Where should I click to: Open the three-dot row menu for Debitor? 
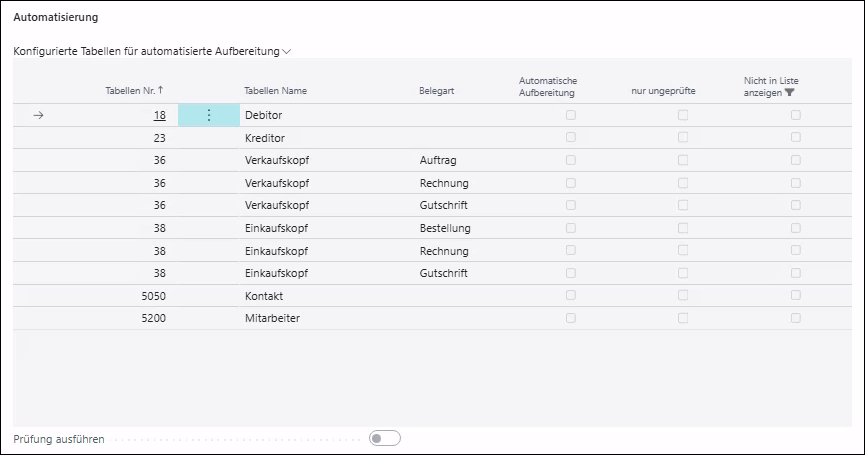(208, 115)
